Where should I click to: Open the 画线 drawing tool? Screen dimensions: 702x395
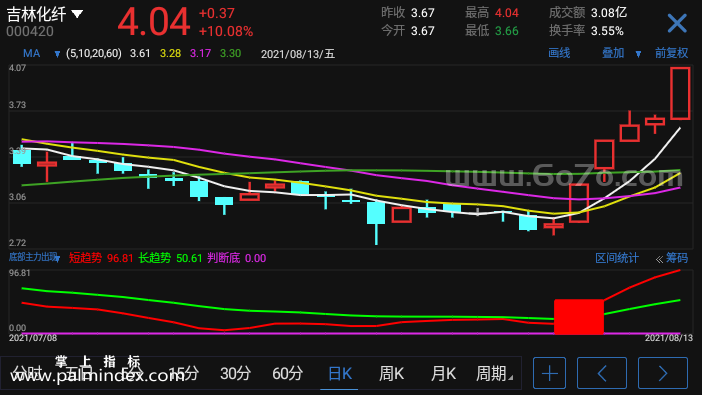(559, 53)
